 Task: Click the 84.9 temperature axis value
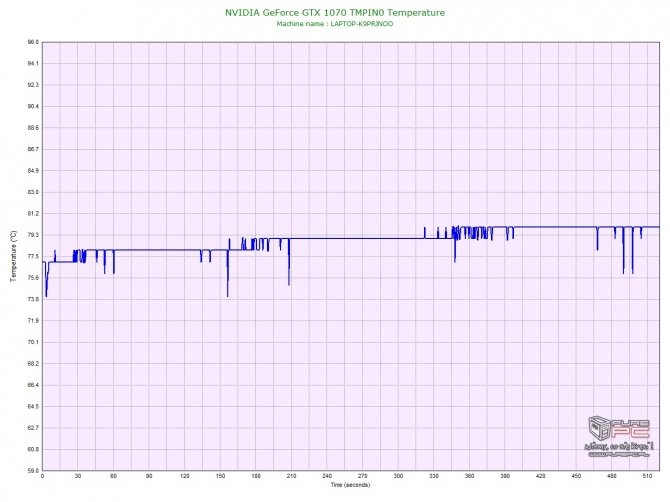tap(33, 170)
